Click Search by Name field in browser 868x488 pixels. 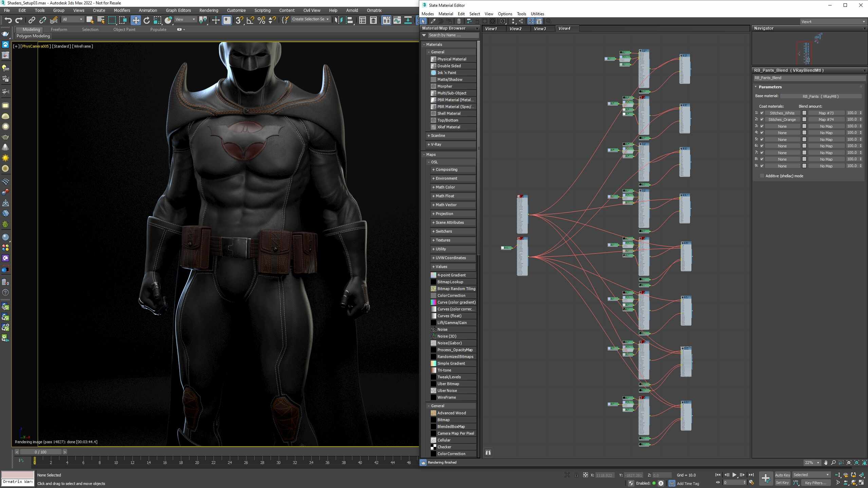[453, 35]
